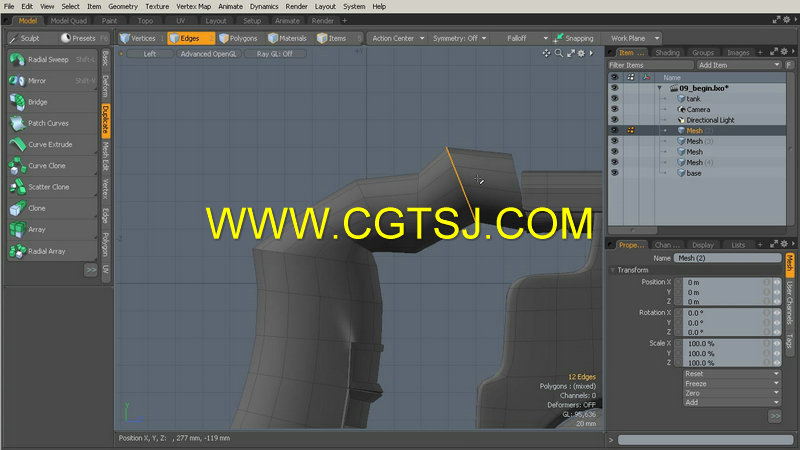Switch to the Model Quad layout tab
Screen dimensions: 800x450
coord(68,21)
